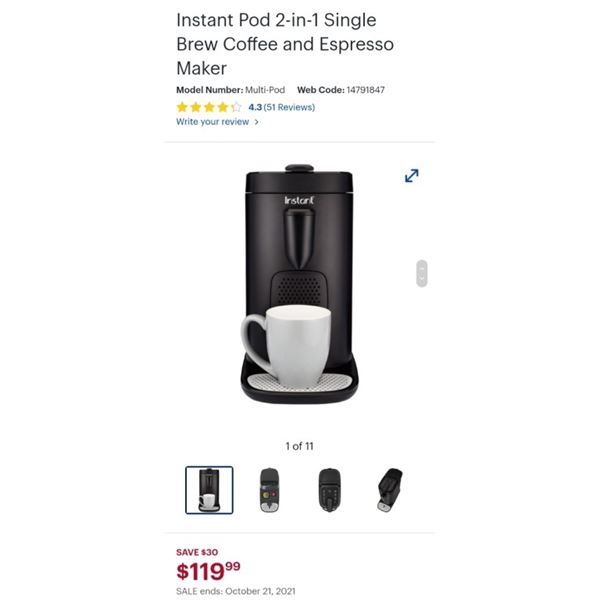The height and width of the screenshot is (600, 600).
Task: Open the Write your review link
Action: coord(212,122)
